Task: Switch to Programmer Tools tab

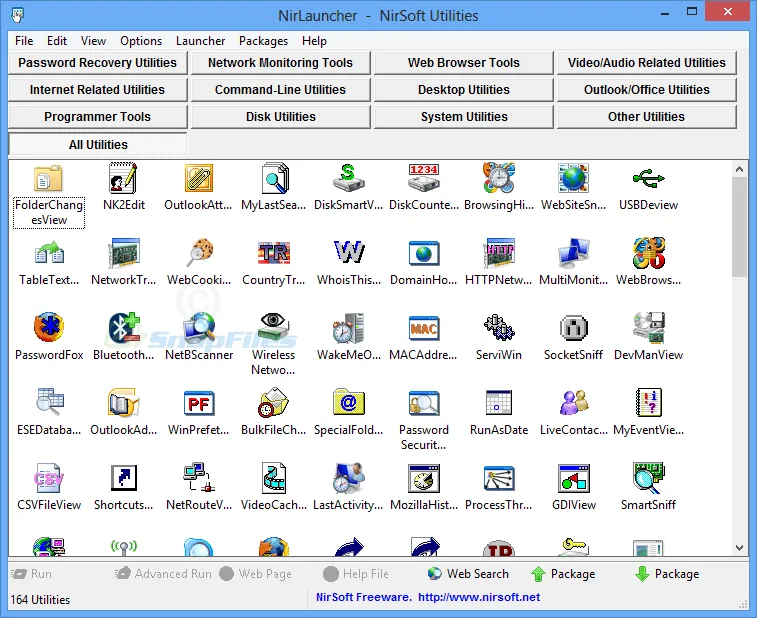Action: point(98,117)
